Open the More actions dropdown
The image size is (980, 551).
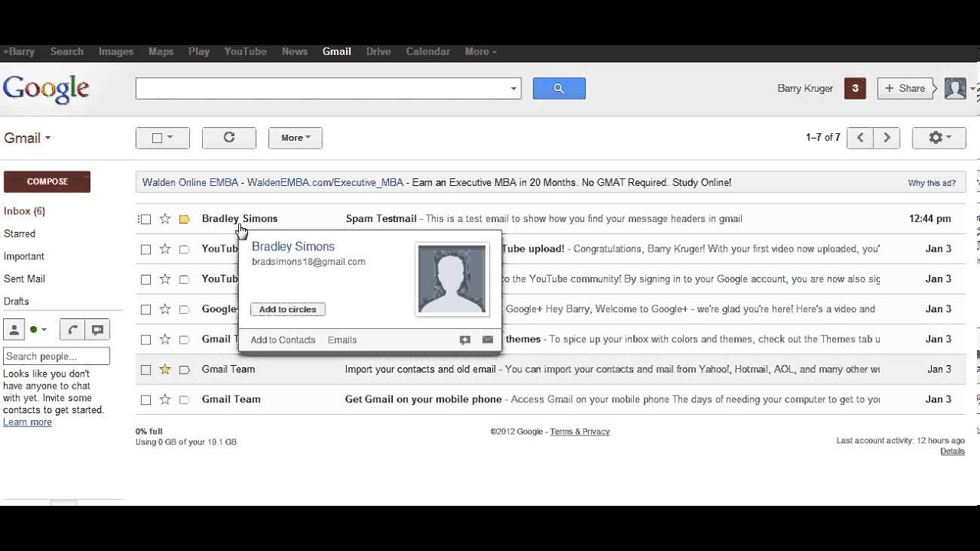coord(296,138)
